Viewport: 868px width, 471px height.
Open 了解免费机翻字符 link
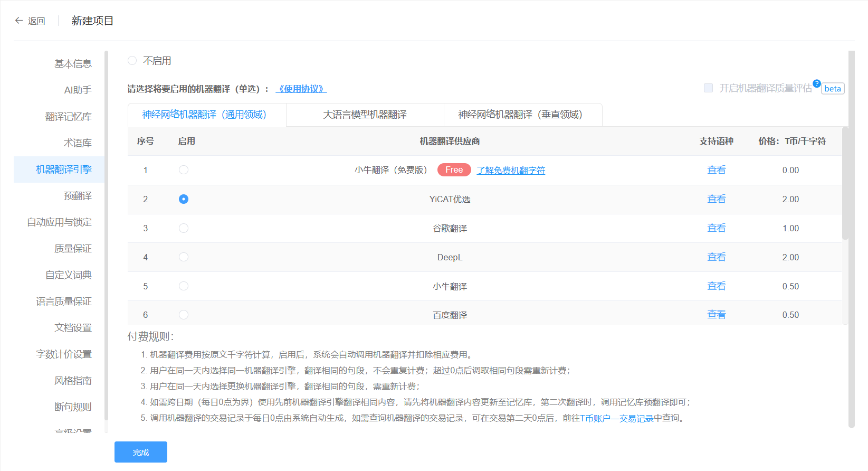click(511, 170)
